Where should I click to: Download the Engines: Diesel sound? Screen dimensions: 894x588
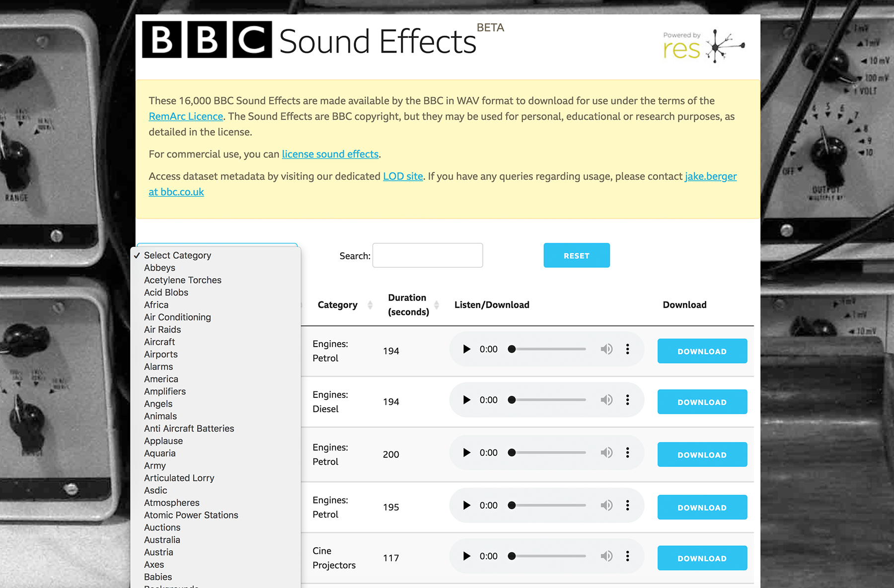point(702,402)
